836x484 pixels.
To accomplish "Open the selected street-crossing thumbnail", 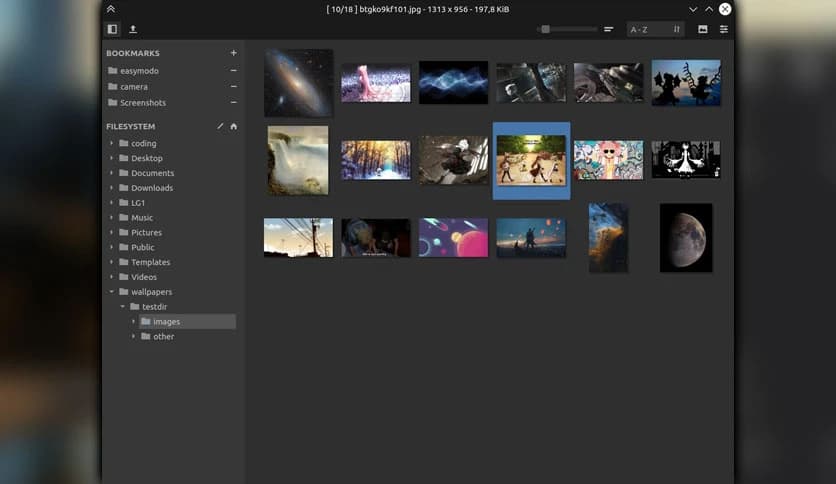I will tap(531, 160).
